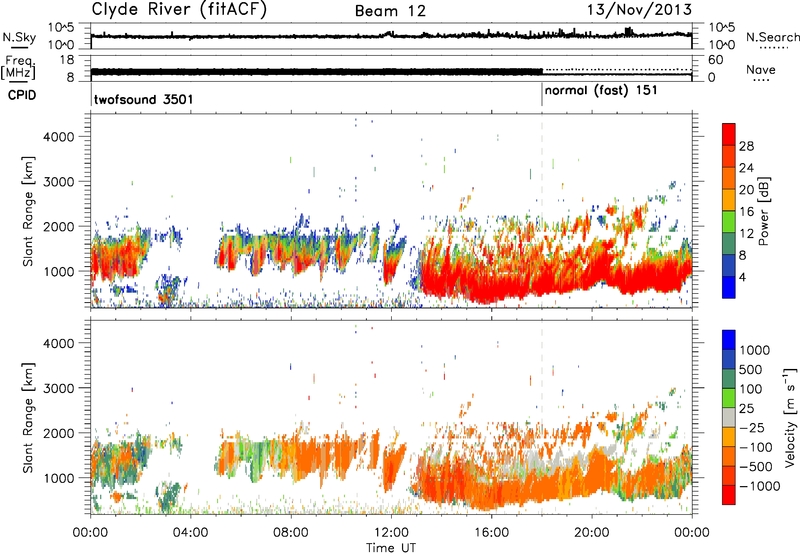Click the '4000' tick on the power panel

58,137
